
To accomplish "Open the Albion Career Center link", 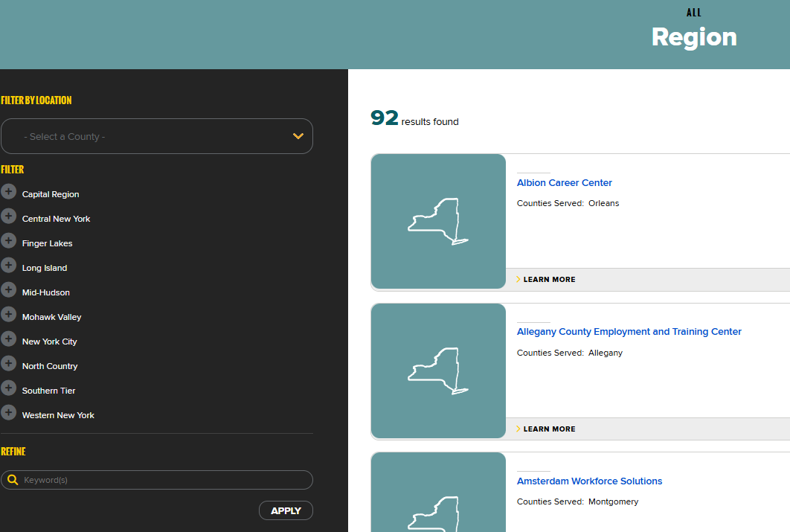I will click(x=564, y=183).
